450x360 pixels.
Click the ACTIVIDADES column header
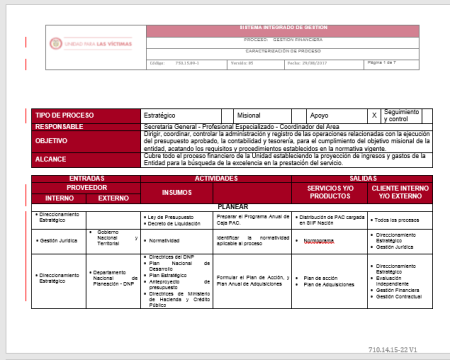[216, 179]
